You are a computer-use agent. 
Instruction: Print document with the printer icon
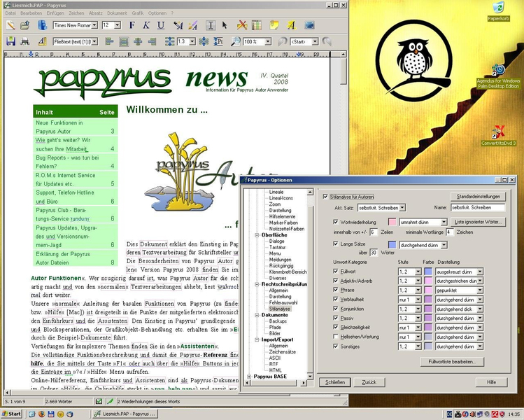[x=25, y=41]
